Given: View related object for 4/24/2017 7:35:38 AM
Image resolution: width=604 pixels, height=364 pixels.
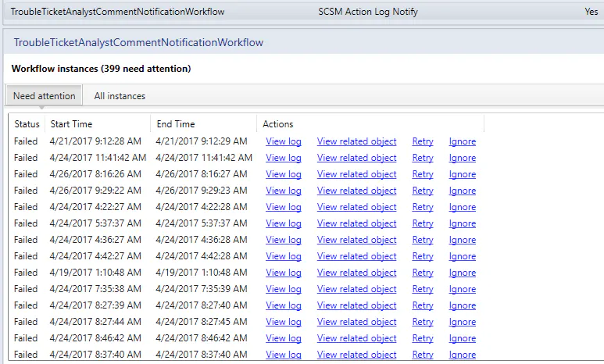Looking at the screenshot, I should tap(357, 289).
